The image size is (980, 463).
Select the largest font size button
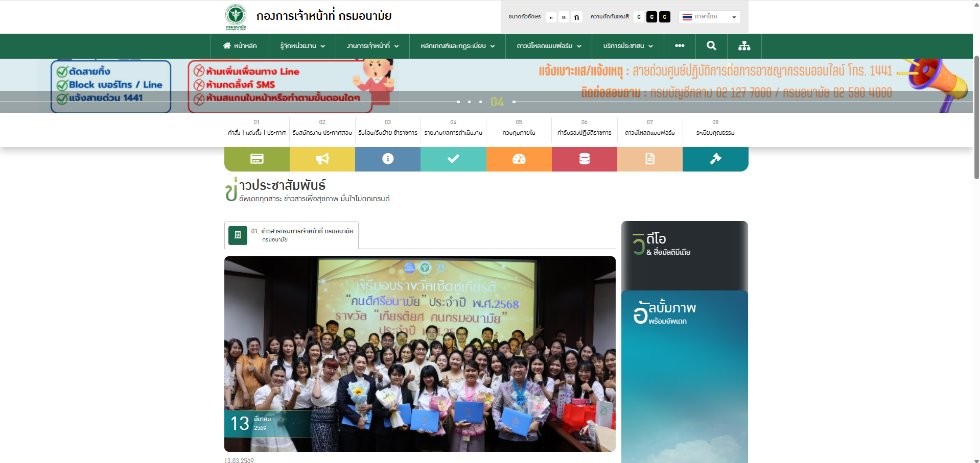coord(576,17)
